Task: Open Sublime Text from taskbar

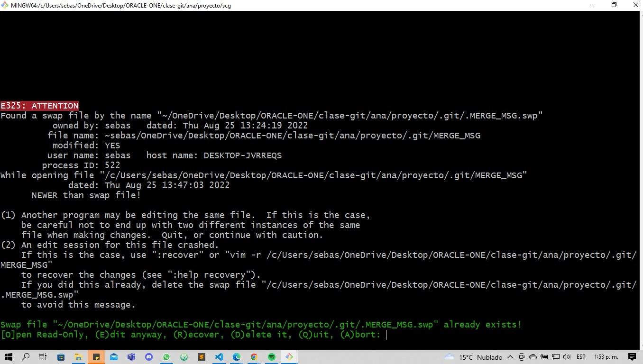Action: (202, 357)
